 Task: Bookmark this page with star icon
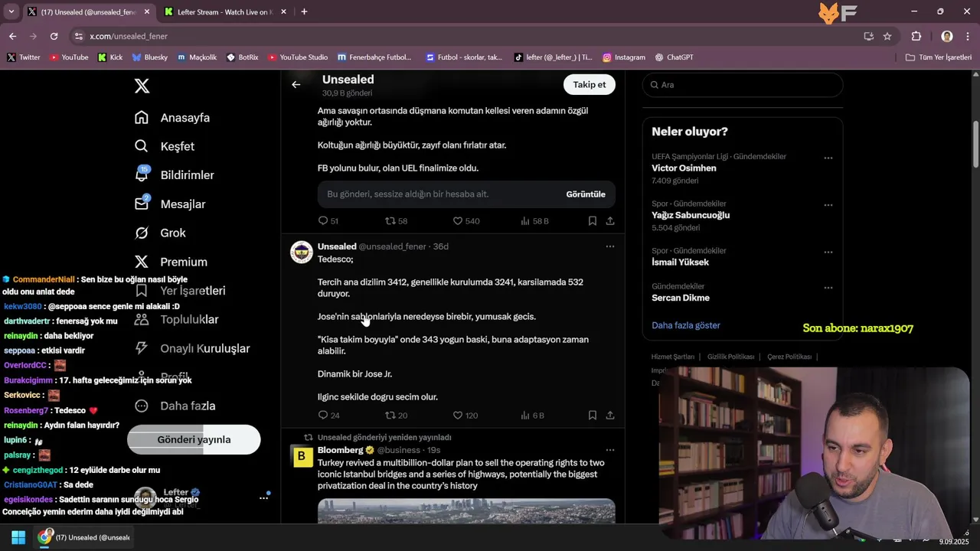(887, 36)
